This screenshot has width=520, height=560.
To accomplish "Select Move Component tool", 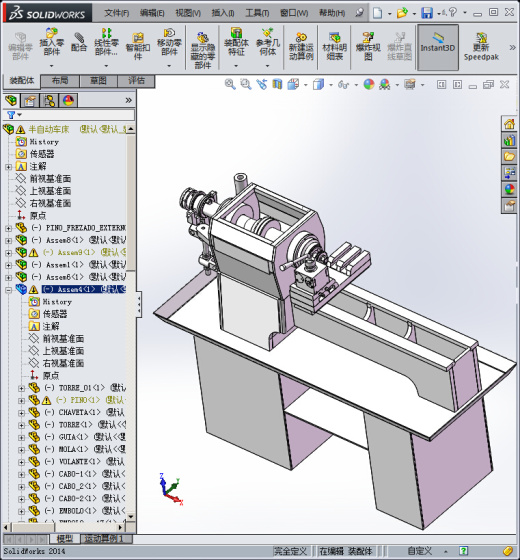I will click(x=169, y=41).
